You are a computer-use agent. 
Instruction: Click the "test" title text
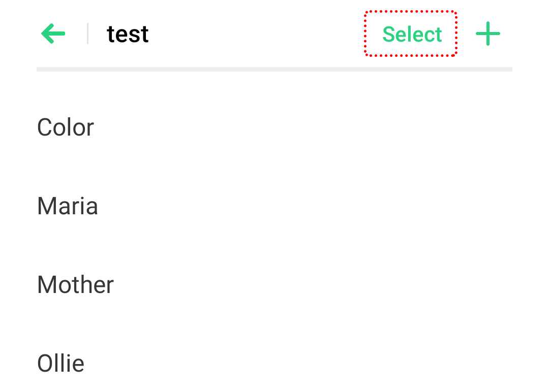click(128, 34)
